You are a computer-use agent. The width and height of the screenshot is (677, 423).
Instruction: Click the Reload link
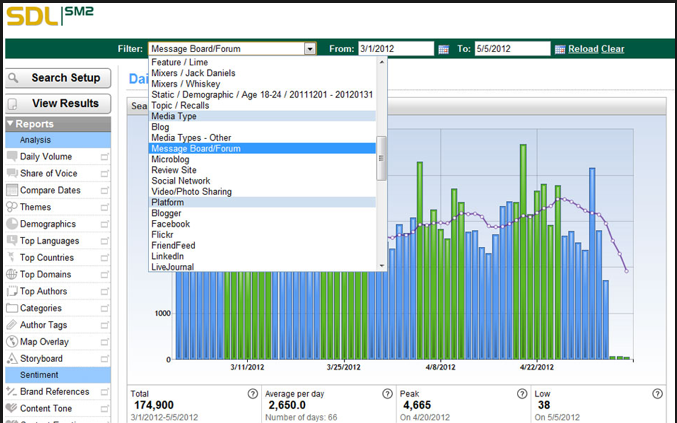point(583,49)
